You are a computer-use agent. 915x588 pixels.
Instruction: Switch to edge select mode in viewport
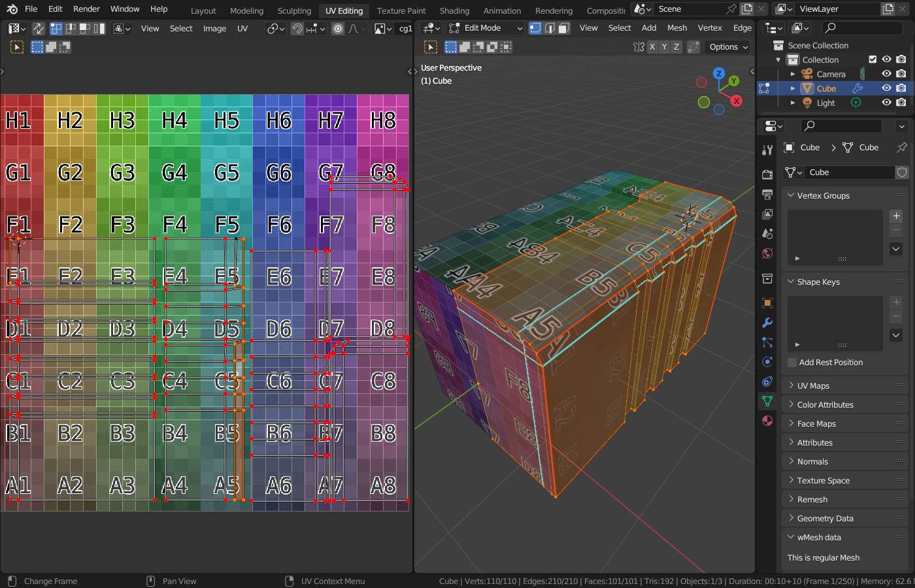pos(550,28)
